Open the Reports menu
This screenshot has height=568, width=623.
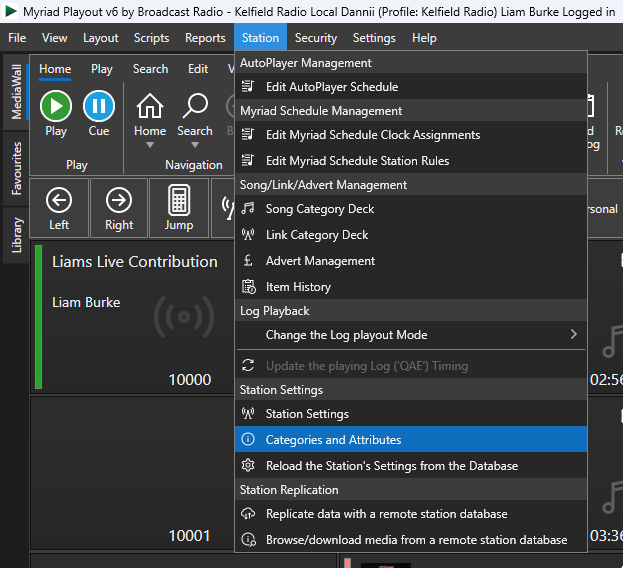pyautogui.click(x=205, y=38)
